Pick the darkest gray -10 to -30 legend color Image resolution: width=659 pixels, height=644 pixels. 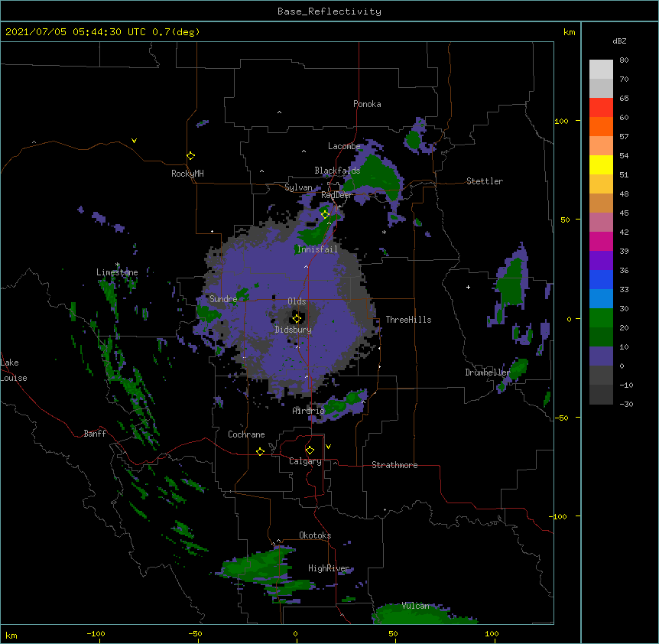[601, 395]
